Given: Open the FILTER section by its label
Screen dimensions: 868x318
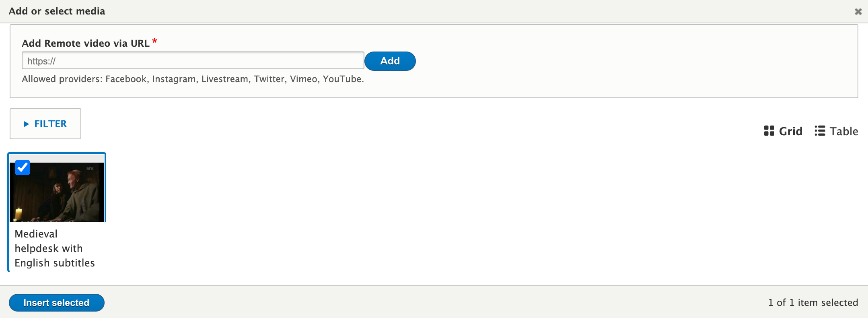Looking at the screenshot, I should [x=50, y=124].
